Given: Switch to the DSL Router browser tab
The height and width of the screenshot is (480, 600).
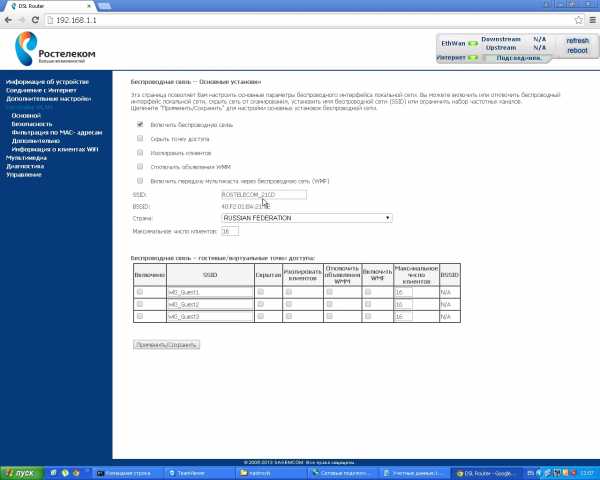Looking at the screenshot, I should coord(52,6).
